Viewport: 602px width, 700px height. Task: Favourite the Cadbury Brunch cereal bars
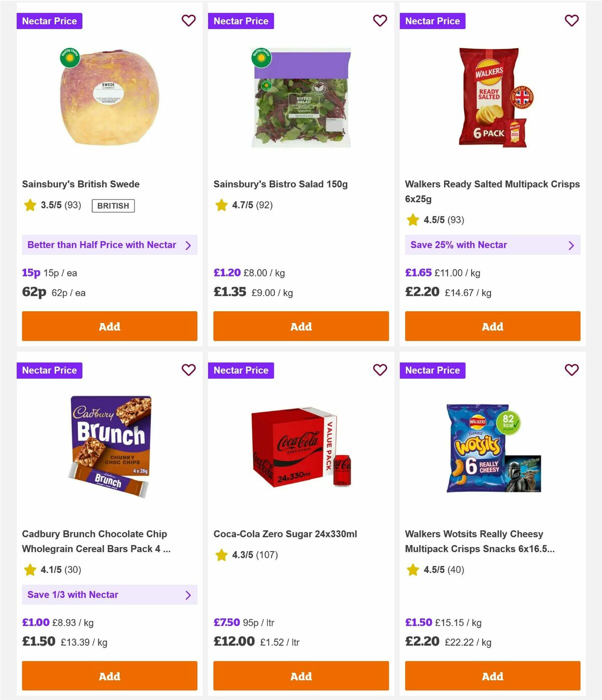(189, 370)
